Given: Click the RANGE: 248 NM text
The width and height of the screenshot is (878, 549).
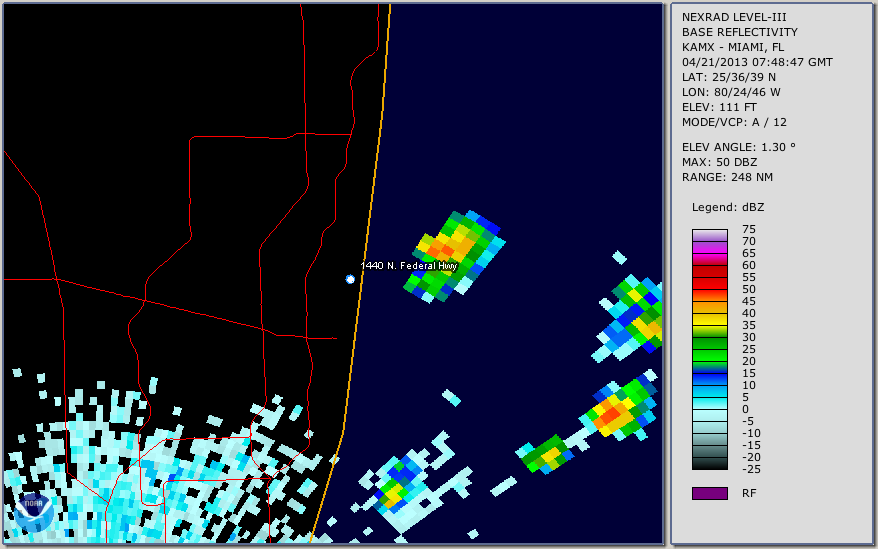Looking at the screenshot, I should coord(727,178).
